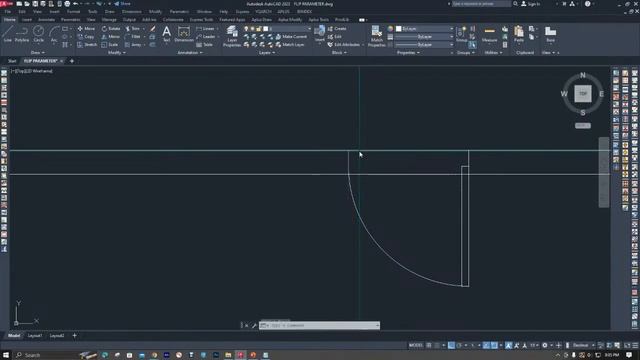Image resolution: width=640 pixels, height=360 pixels.
Task: Select the Polyline tool
Action: pos(22,34)
